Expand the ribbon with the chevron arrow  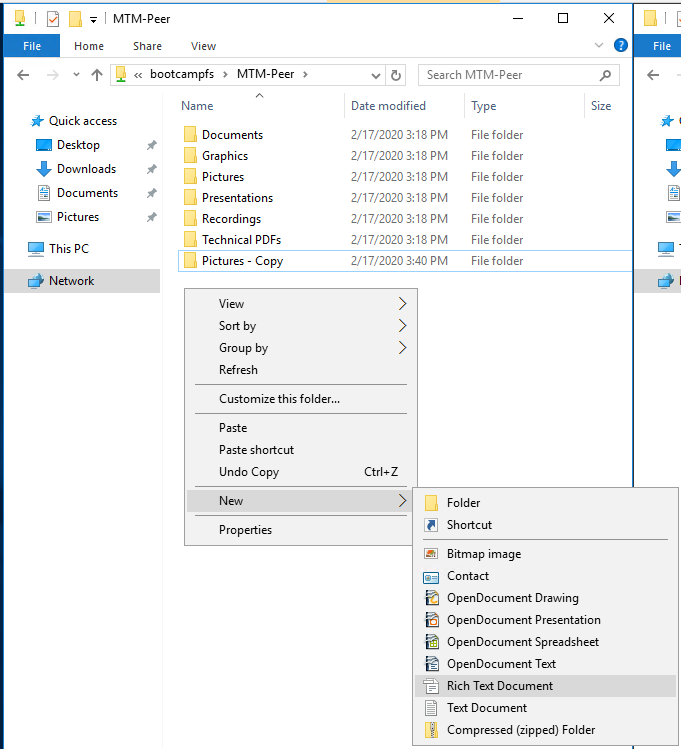(598, 45)
